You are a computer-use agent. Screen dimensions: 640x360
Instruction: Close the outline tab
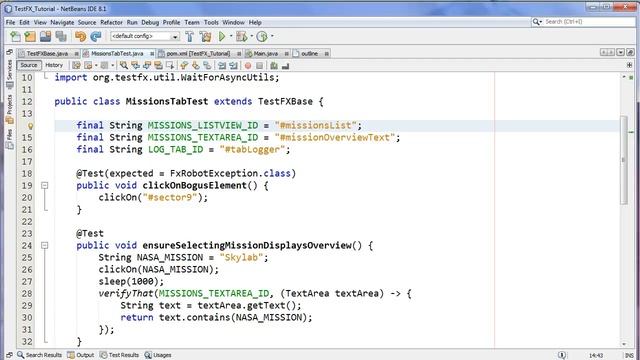point(327,54)
